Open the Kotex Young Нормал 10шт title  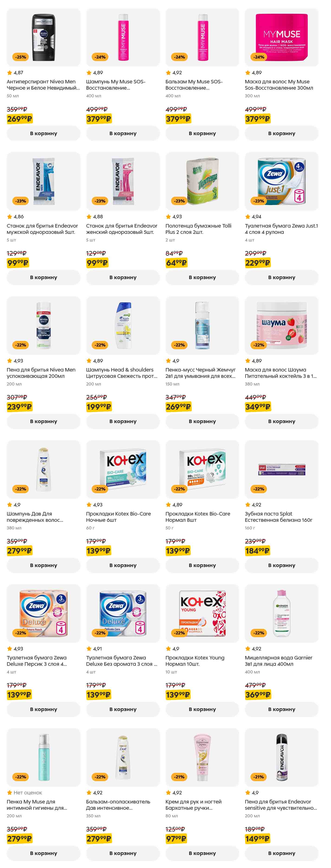(195, 661)
